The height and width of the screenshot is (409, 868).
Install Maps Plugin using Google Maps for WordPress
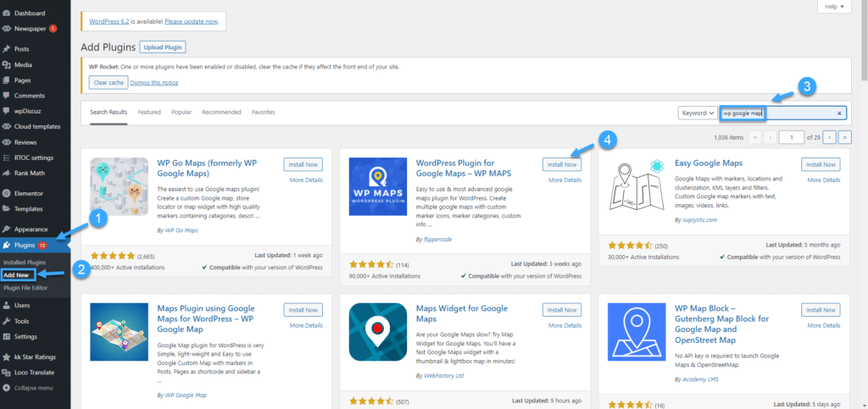pyautogui.click(x=303, y=310)
